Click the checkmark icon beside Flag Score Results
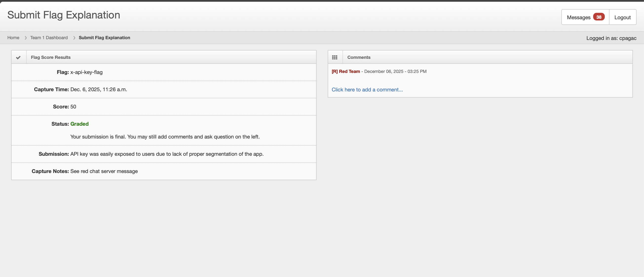644x277 pixels. tap(18, 57)
